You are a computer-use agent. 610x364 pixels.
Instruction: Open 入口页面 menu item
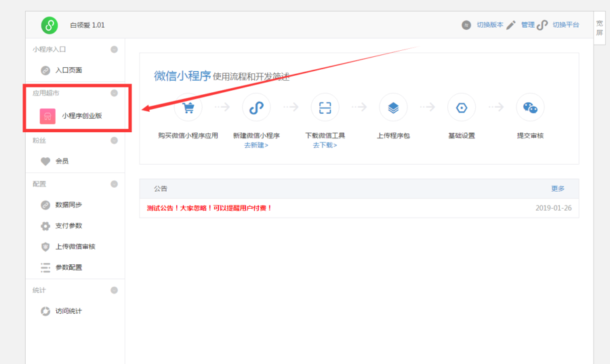[x=68, y=70]
